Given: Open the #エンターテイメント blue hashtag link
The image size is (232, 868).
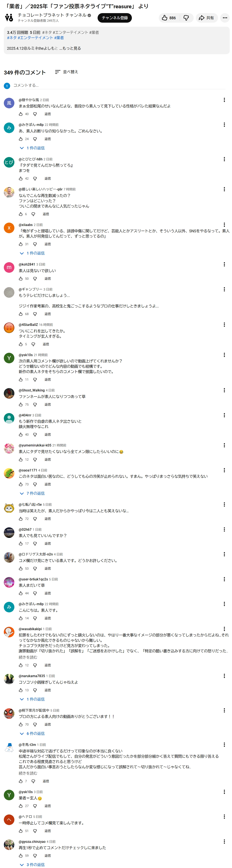Looking at the screenshot, I should point(35,38).
